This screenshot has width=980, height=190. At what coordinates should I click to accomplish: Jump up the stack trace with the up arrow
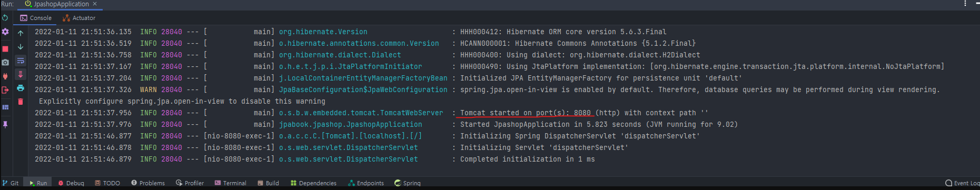tap(21, 33)
